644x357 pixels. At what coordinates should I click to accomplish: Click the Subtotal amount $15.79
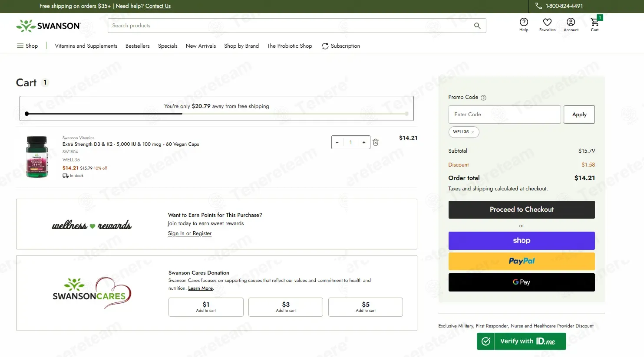[587, 151]
